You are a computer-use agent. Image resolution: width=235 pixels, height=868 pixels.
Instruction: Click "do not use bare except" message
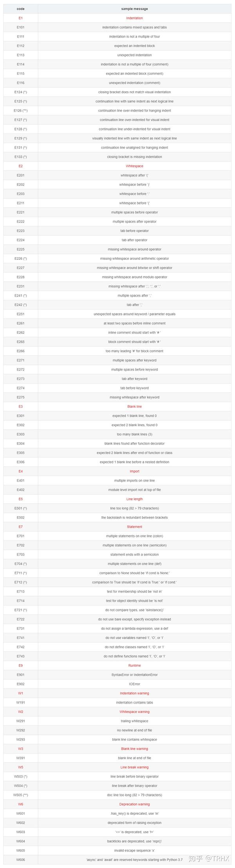(x=134, y=619)
